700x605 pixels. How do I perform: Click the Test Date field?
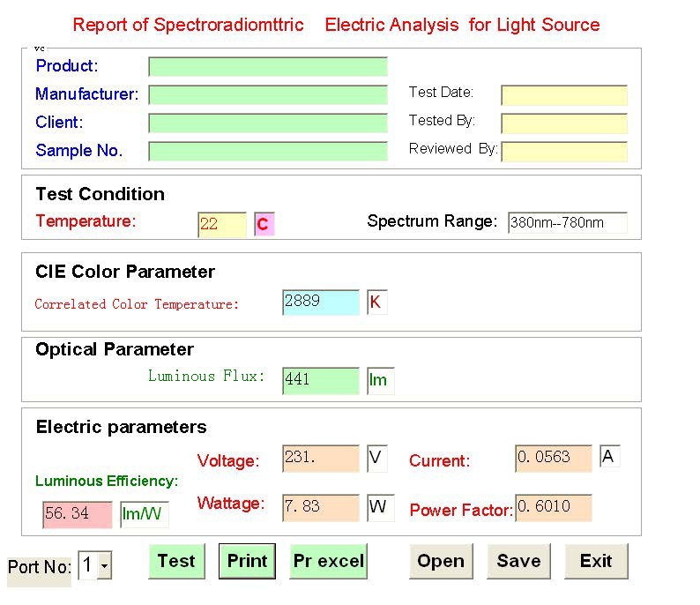pos(564,95)
